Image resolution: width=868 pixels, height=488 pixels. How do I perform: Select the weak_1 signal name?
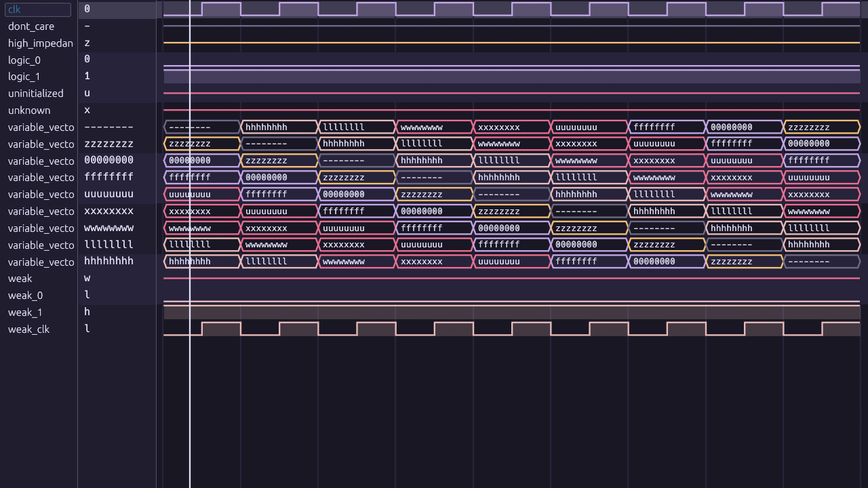[25, 312]
